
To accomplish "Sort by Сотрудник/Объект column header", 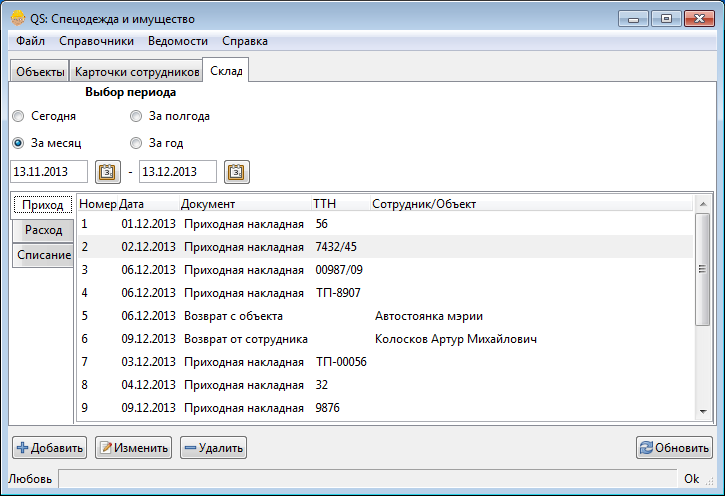I will point(531,204).
